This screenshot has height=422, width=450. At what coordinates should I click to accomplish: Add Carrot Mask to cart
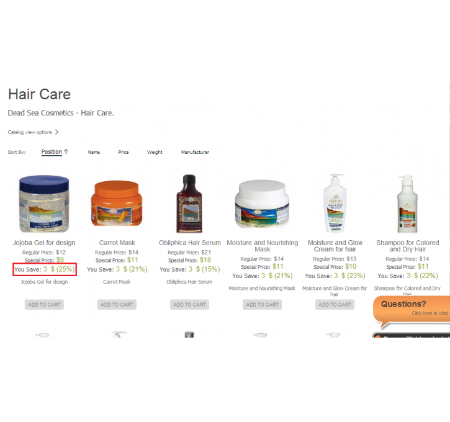pos(117,305)
